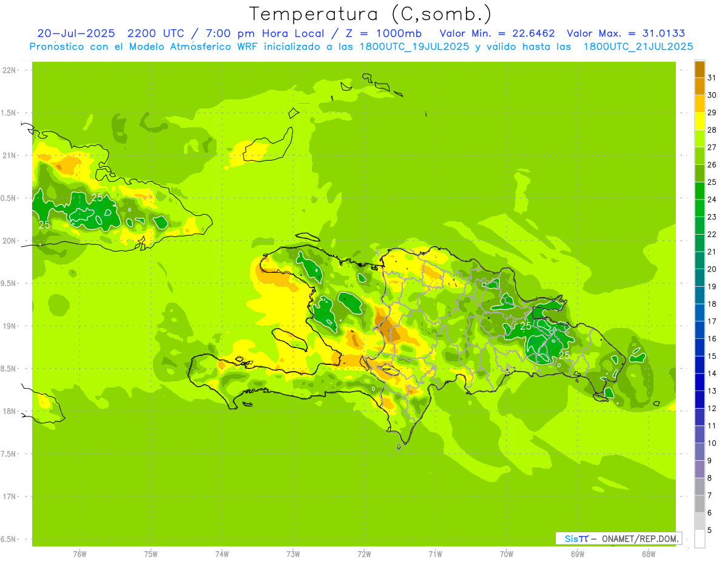Click the '73W' longitude label
The image size is (728, 562).
pyautogui.click(x=293, y=554)
